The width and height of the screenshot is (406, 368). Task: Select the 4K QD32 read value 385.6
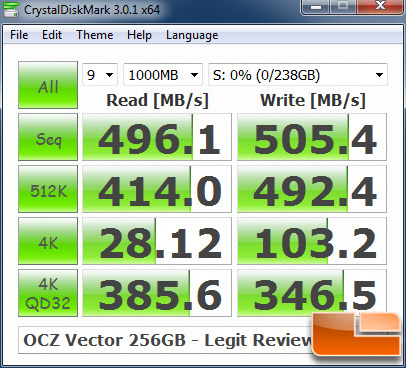[x=157, y=293]
